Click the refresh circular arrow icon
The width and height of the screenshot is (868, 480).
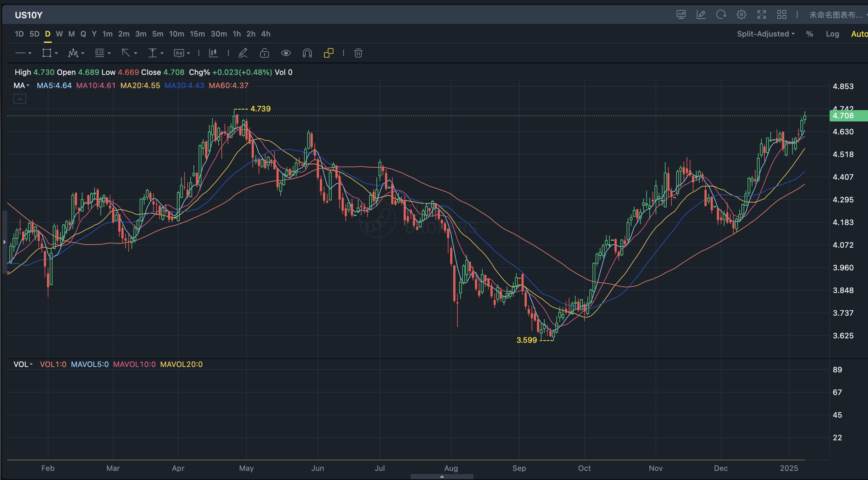click(721, 15)
